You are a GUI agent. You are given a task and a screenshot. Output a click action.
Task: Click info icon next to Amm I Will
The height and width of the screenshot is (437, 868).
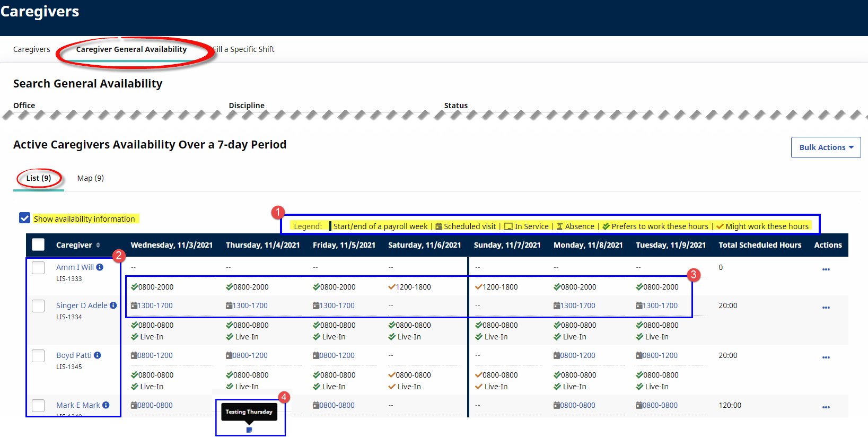[x=100, y=267]
